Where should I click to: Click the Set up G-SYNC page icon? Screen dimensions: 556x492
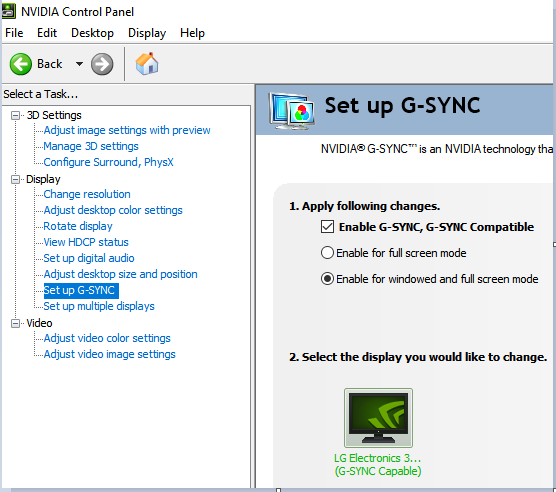[x=292, y=110]
